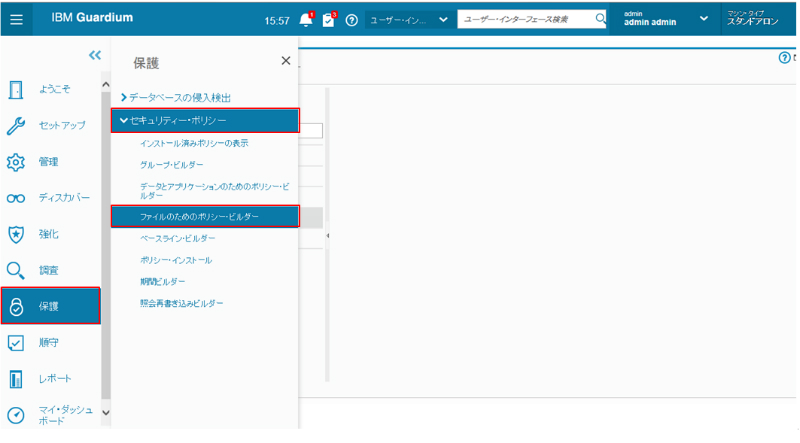Click the search magnifier icon
Viewport: 800px width, 443px height.
[x=600, y=19]
